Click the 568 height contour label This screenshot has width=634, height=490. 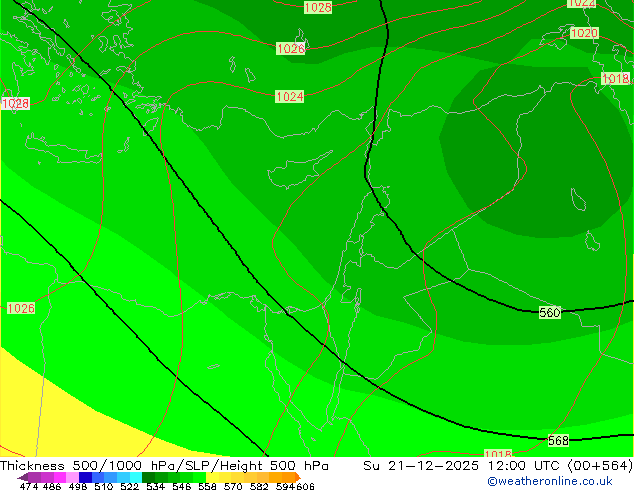558,440
